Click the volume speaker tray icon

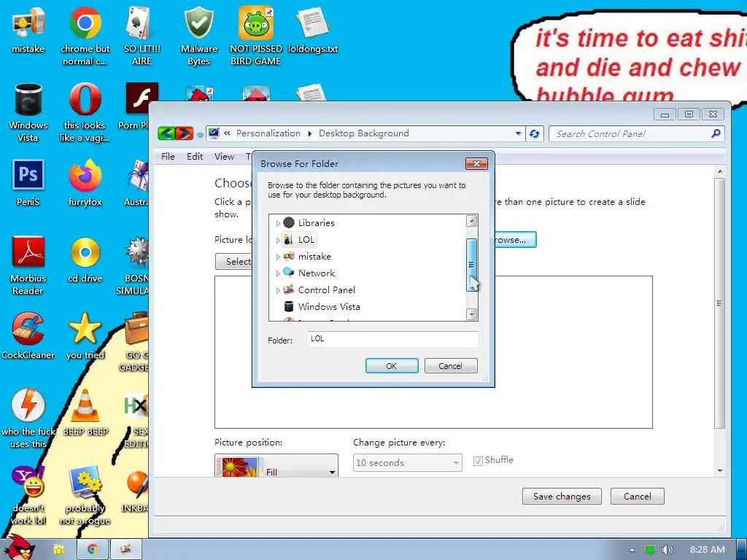[667, 550]
